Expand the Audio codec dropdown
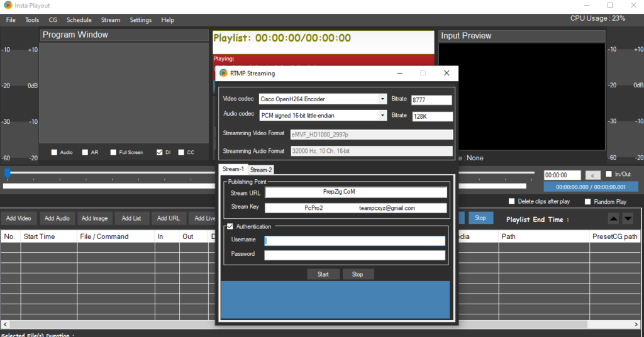 pyautogui.click(x=382, y=115)
